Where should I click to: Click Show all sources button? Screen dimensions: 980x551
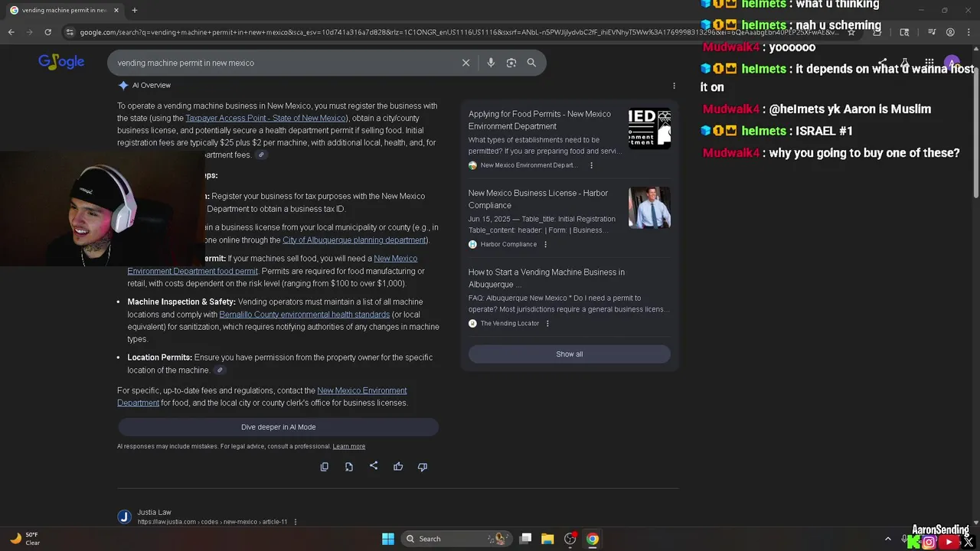569,354
